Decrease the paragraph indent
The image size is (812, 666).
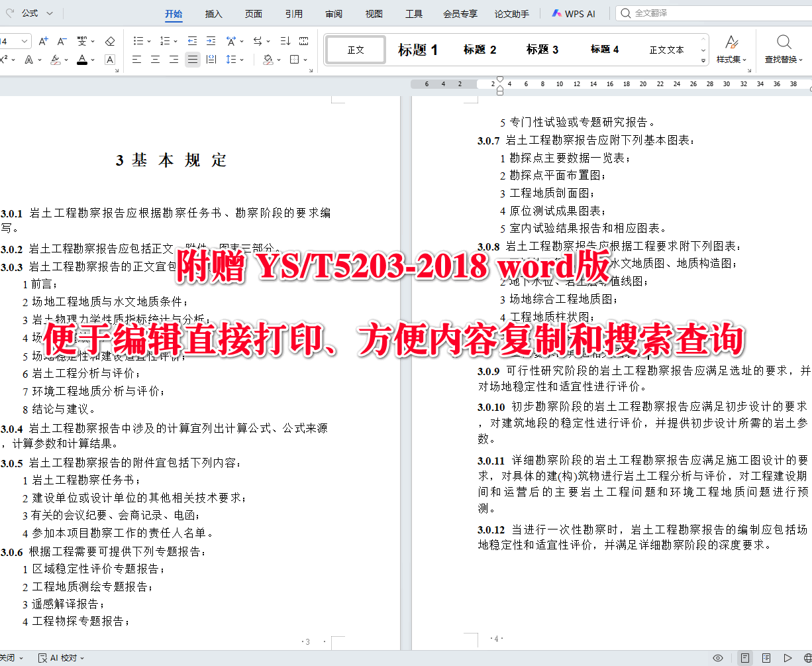pyautogui.click(x=192, y=41)
